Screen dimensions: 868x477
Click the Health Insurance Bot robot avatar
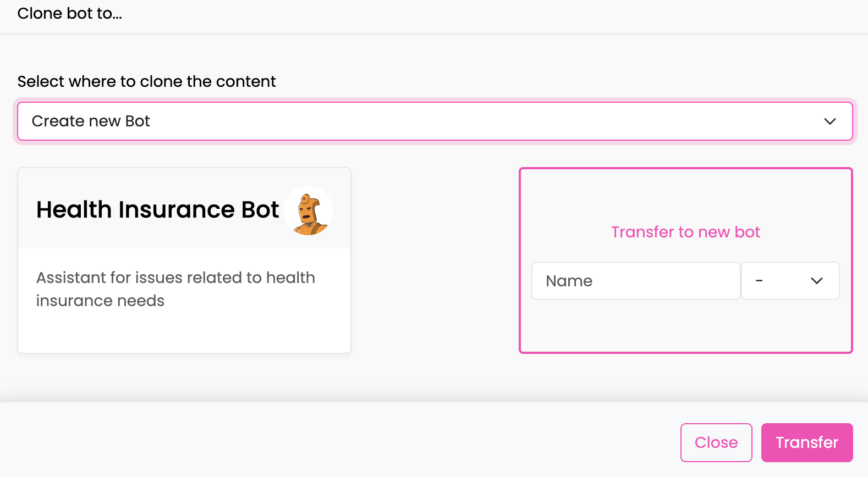(x=309, y=210)
